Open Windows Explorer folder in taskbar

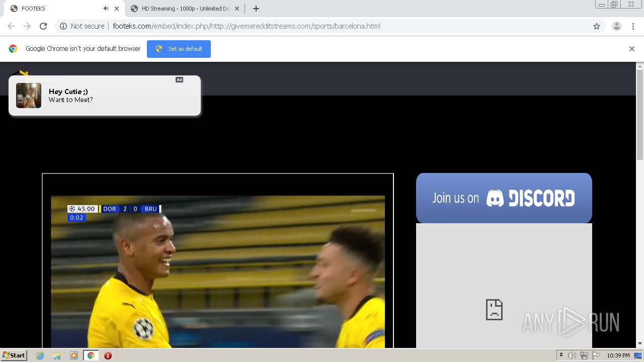[57, 355]
